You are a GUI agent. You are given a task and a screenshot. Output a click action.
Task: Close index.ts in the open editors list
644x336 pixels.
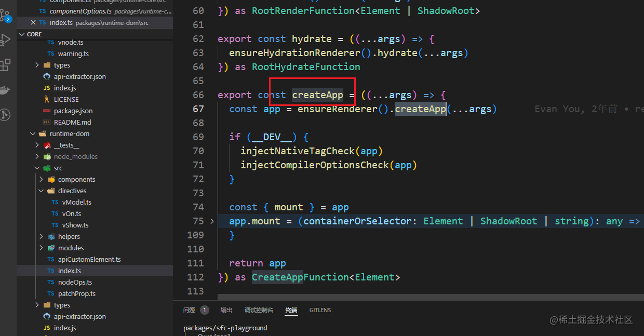pyautogui.click(x=33, y=23)
